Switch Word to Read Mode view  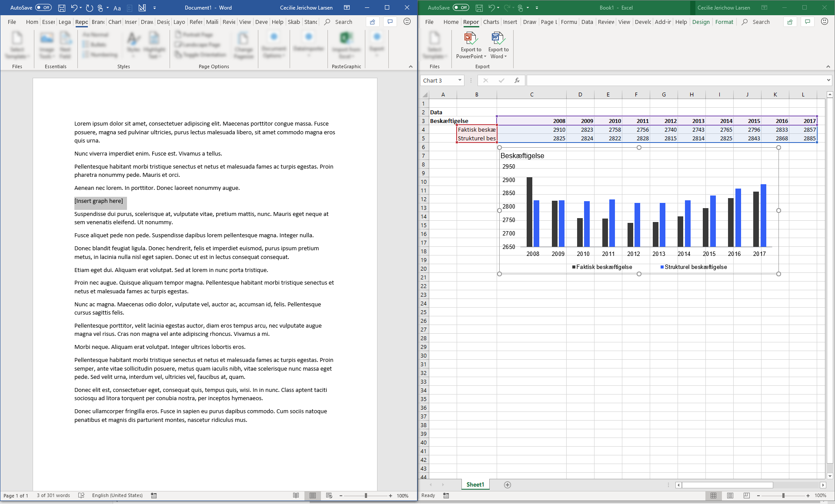pyautogui.click(x=296, y=495)
